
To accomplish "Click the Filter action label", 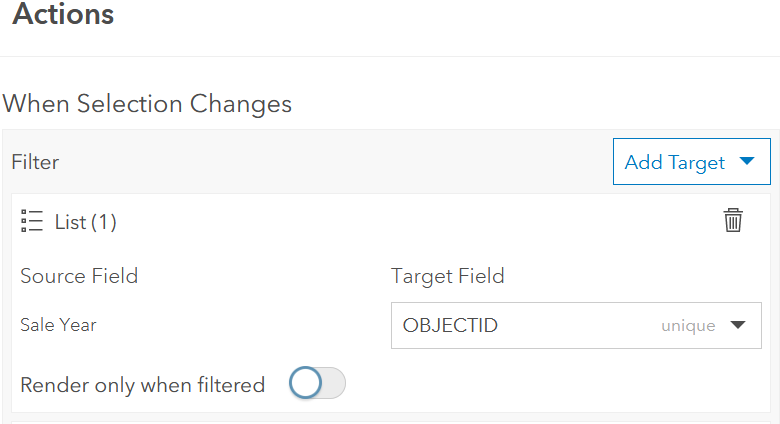I will coord(35,162).
